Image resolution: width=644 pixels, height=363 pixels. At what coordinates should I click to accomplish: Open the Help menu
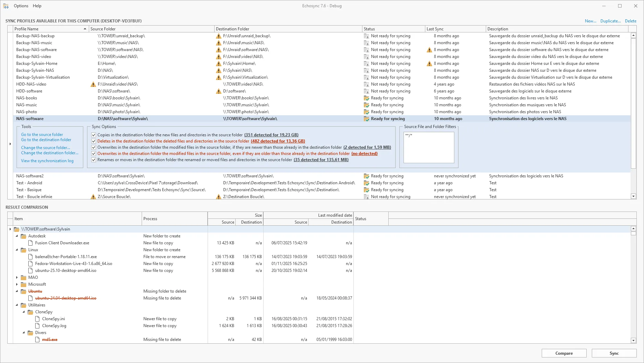coord(37,6)
